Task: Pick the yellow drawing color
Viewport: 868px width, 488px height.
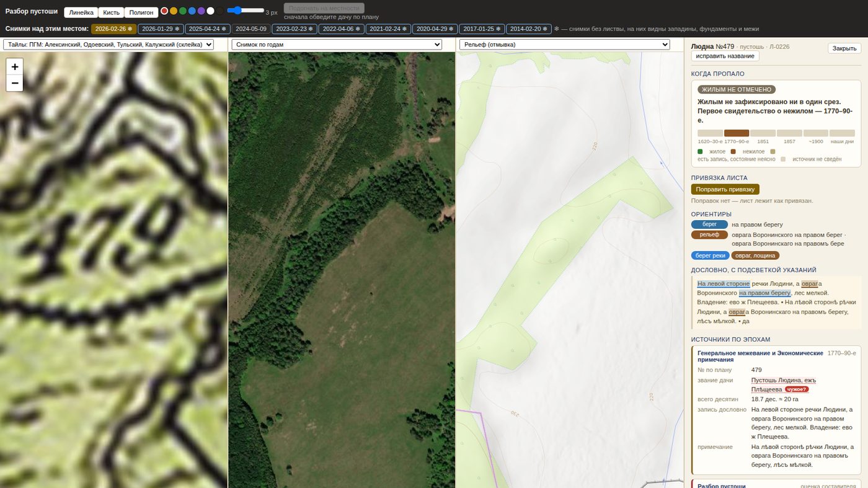Action: point(174,11)
